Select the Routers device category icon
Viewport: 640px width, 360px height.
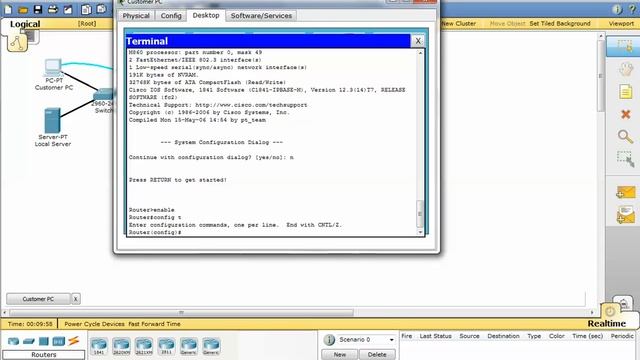13,341
